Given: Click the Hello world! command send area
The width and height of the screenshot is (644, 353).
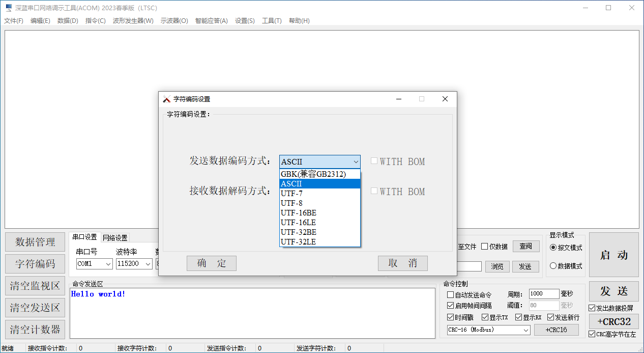Looking at the screenshot, I should [x=253, y=313].
